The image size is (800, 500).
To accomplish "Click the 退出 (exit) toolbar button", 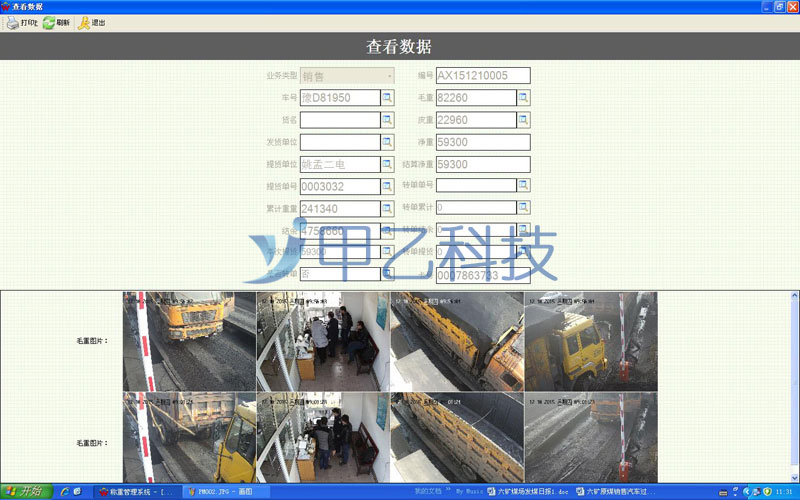I will (x=91, y=22).
